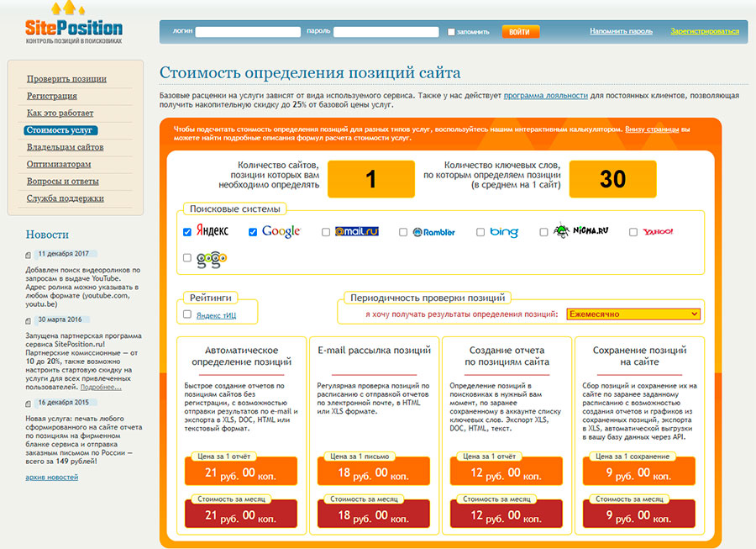Click Напомнить пароль link
The width and height of the screenshot is (756, 549).
pos(621,31)
